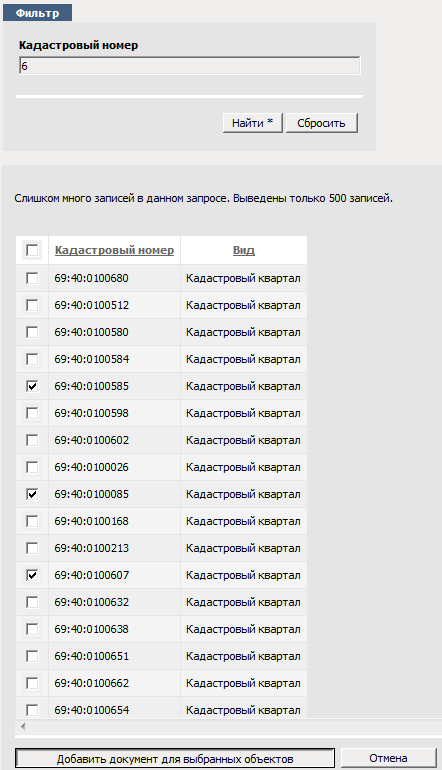The width and height of the screenshot is (442, 770).
Task: Sort by Вид column header
Action: pyautogui.click(x=244, y=250)
